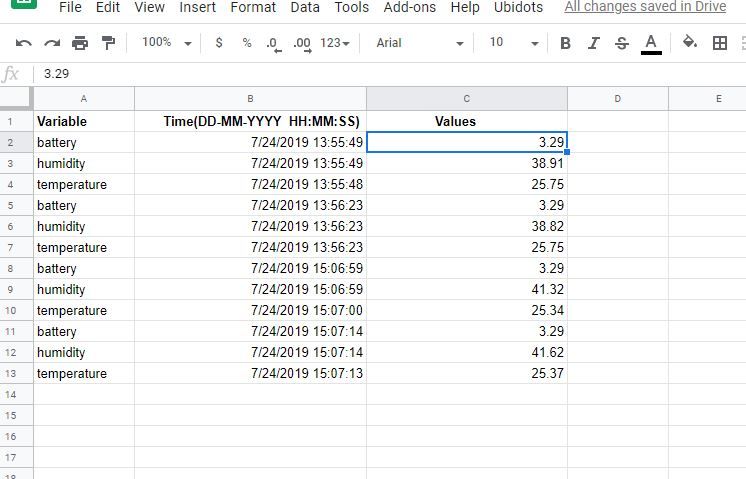This screenshot has height=479, width=746.
Task: Open the Help menu
Action: coord(465,7)
